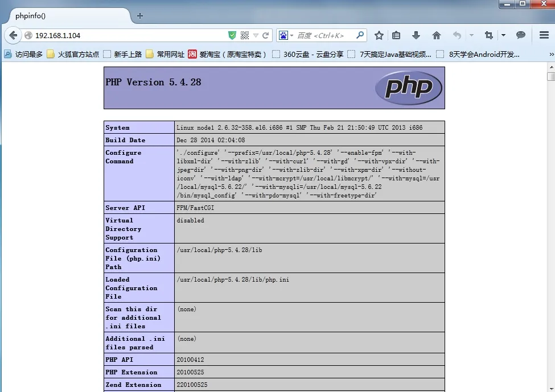
Task: Click the System row label
Action: click(117, 127)
